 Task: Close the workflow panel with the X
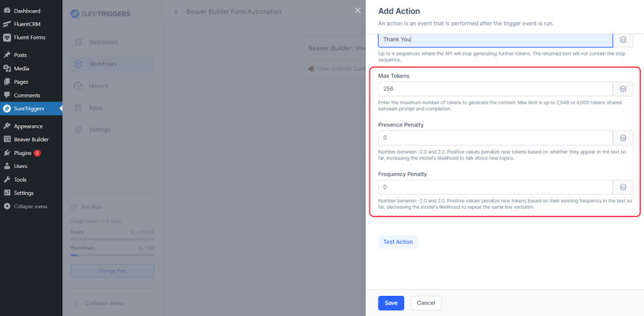(358, 11)
